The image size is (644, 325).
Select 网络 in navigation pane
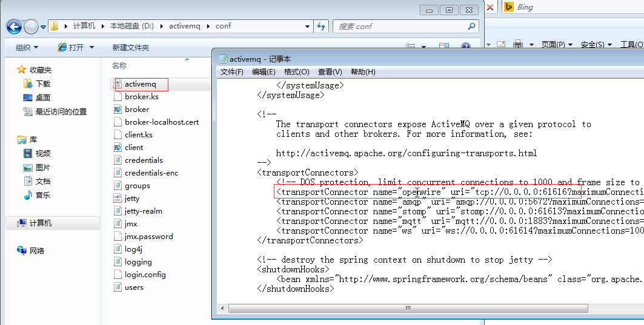click(36, 251)
